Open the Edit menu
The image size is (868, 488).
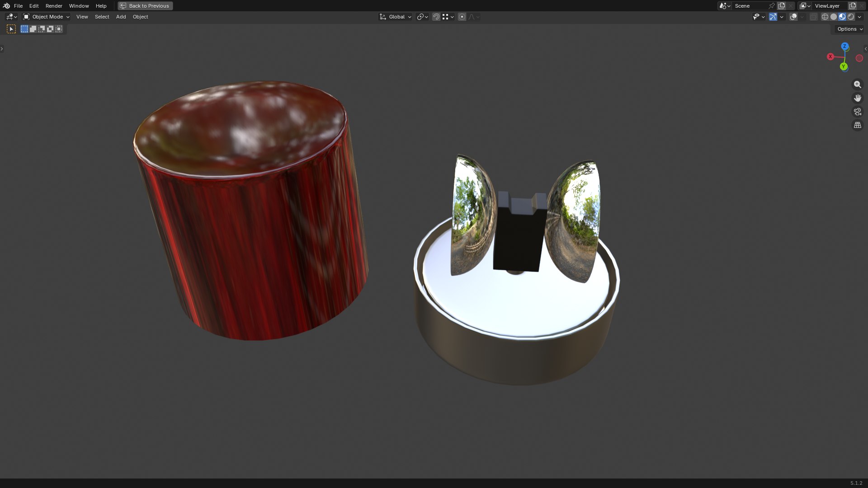click(34, 6)
